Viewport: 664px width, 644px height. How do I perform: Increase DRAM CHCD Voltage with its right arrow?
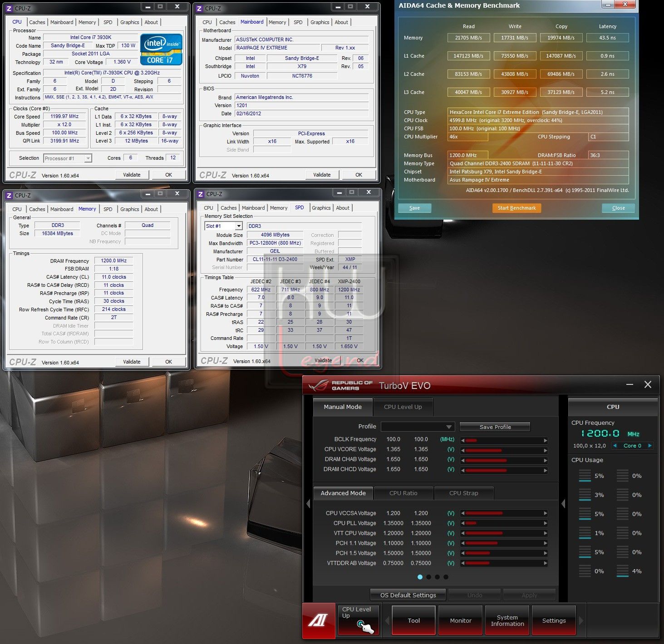pos(545,471)
